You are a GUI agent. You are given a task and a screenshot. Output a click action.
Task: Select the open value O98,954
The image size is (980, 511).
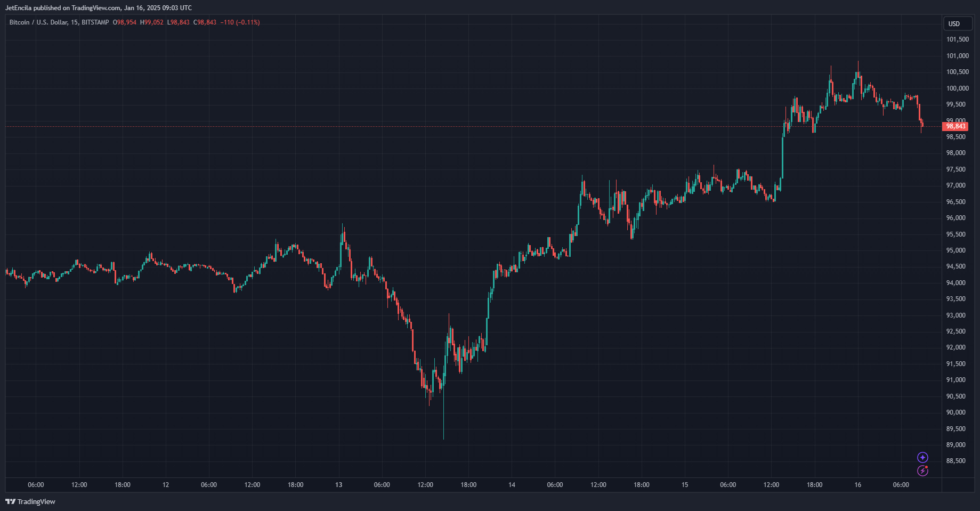click(125, 22)
